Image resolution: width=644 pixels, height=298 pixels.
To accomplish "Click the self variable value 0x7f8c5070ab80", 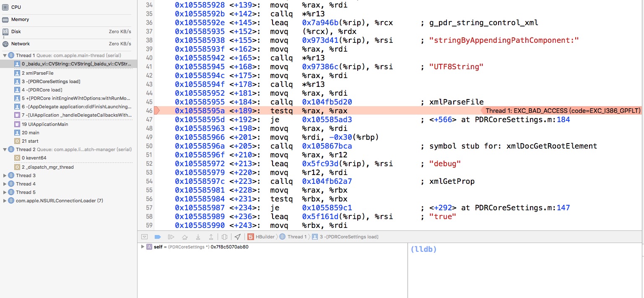I will click(x=229, y=247).
